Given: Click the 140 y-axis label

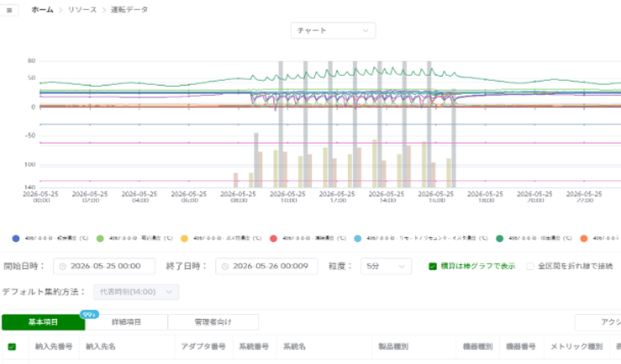Looking at the screenshot, I should [x=30, y=187].
